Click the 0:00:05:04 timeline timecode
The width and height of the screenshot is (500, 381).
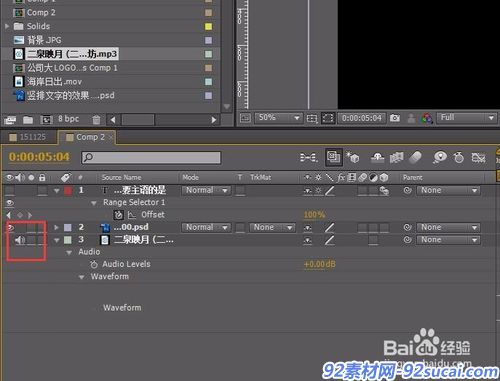point(39,157)
